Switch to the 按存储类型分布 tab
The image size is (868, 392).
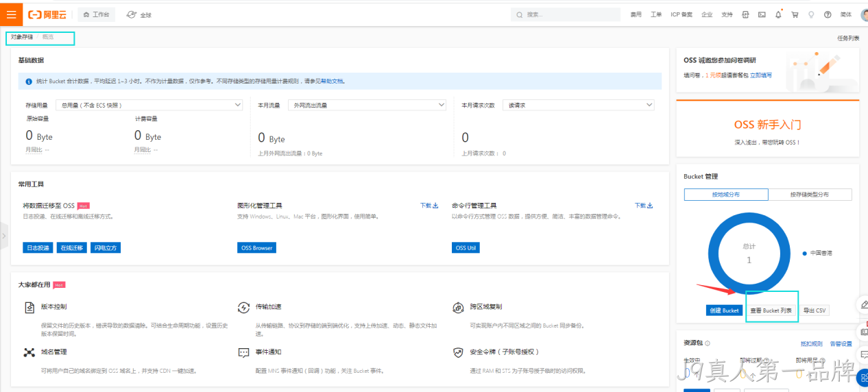click(x=810, y=195)
